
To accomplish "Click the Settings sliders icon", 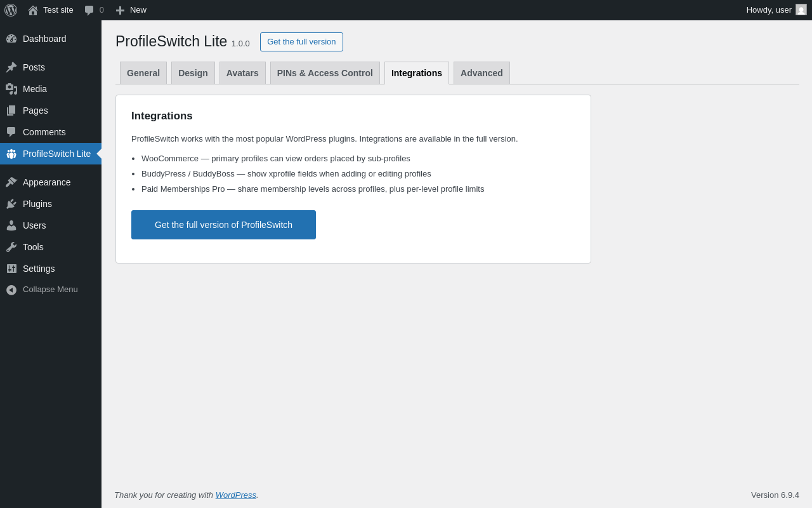I will click(x=11, y=269).
